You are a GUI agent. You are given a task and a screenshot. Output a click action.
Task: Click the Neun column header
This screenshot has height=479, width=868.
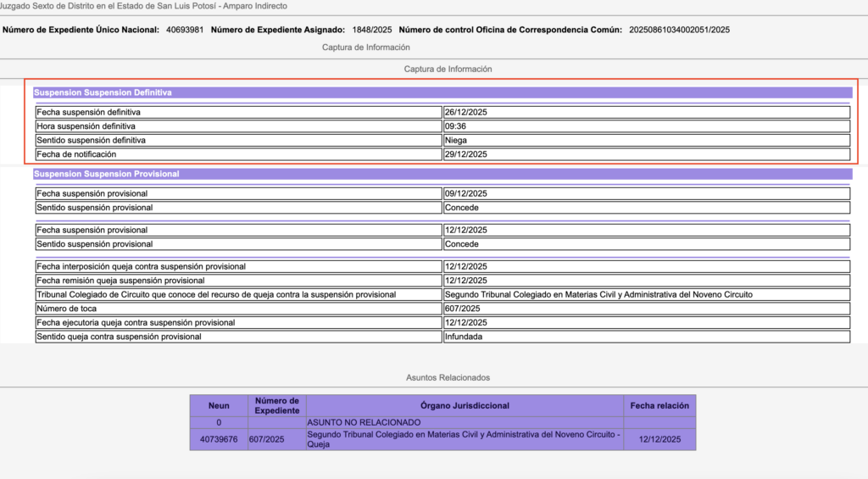[x=218, y=406]
